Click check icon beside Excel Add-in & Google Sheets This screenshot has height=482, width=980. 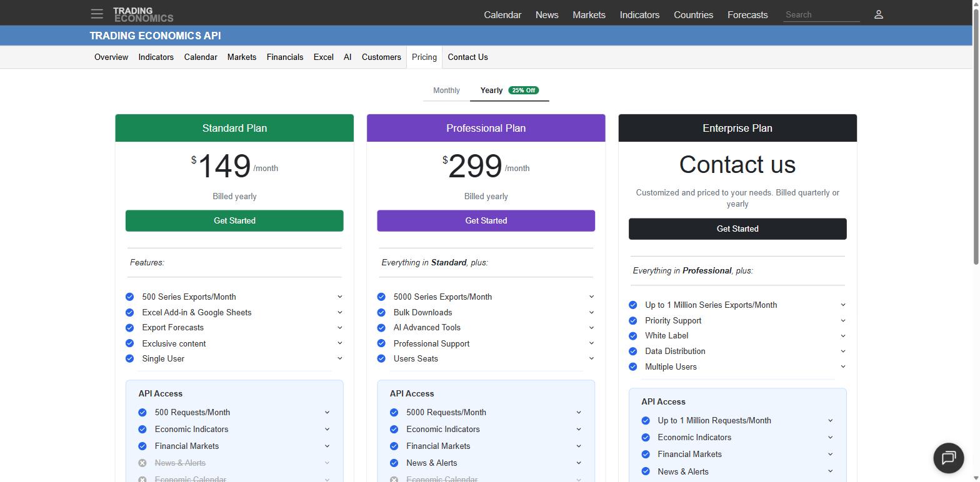(129, 312)
